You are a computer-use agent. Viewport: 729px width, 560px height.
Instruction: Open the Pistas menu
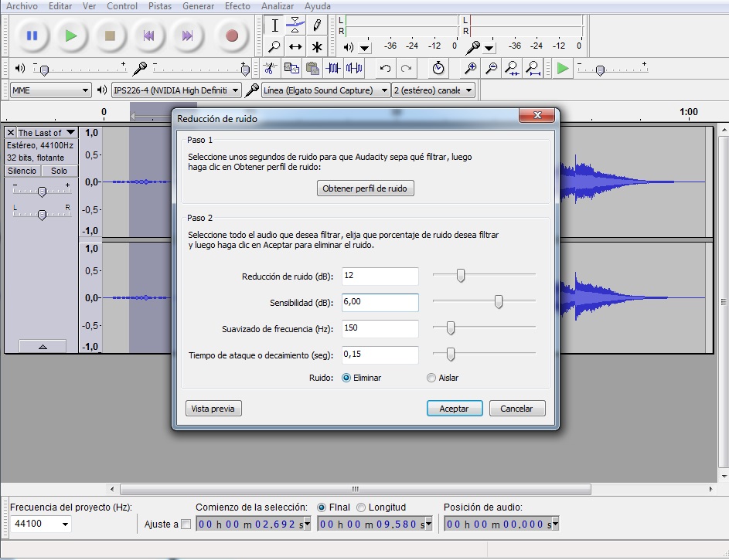click(x=160, y=6)
